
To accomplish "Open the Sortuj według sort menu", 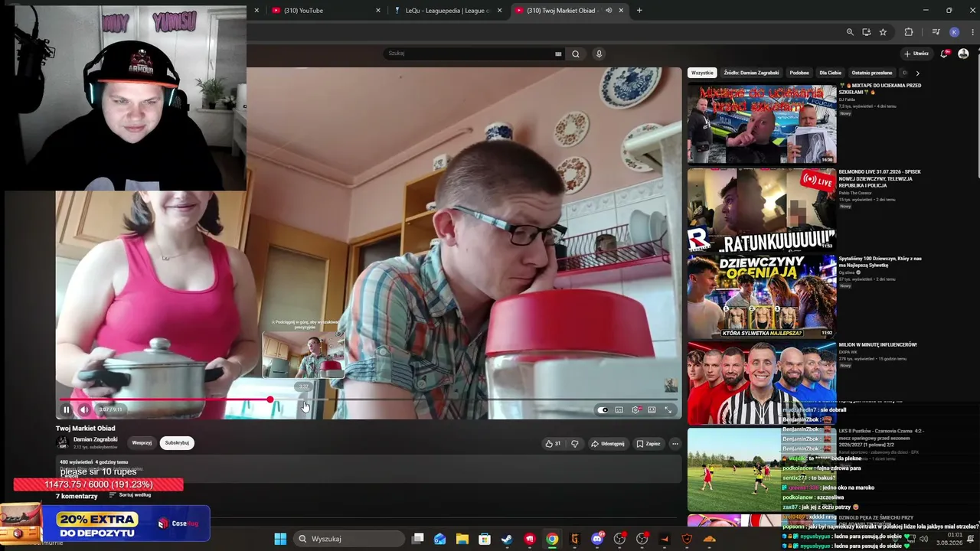I will (130, 495).
